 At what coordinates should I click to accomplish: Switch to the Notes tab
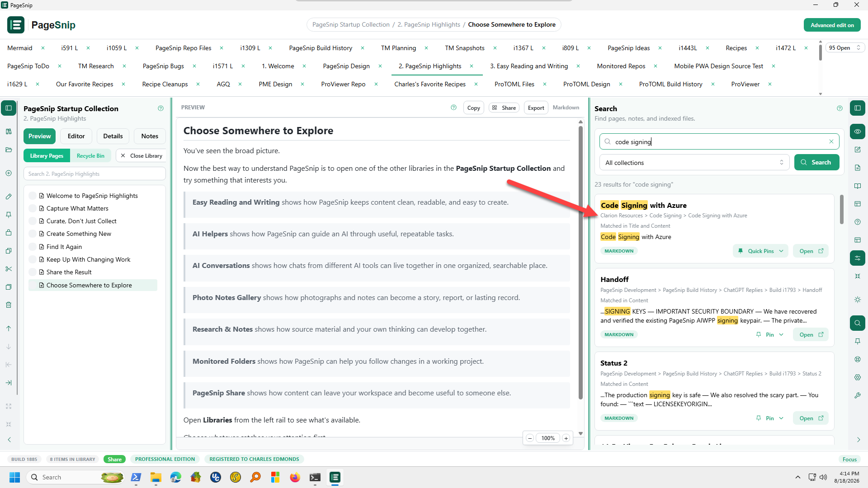pyautogui.click(x=150, y=136)
